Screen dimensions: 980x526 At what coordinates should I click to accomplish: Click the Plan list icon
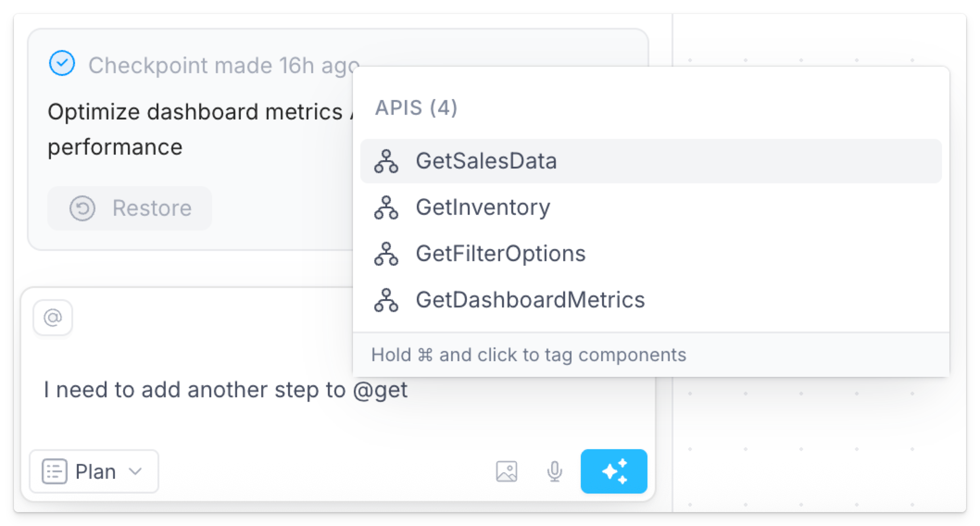click(56, 471)
